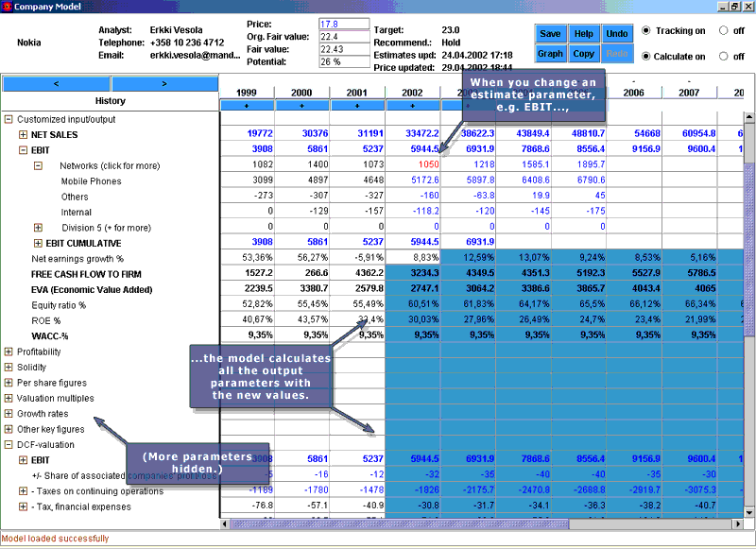Expand the EBIT row under DCF-valuation
The height and width of the screenshot is (549, 756).
coord(23,460)
